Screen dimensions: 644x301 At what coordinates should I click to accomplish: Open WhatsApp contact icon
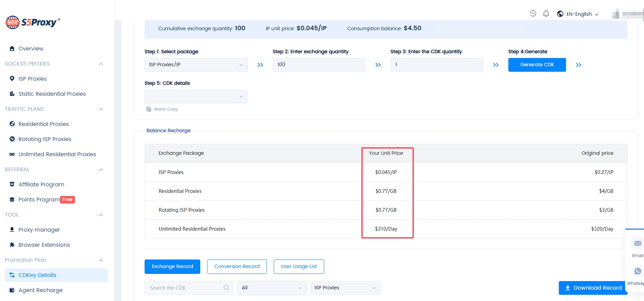(637, 271)
